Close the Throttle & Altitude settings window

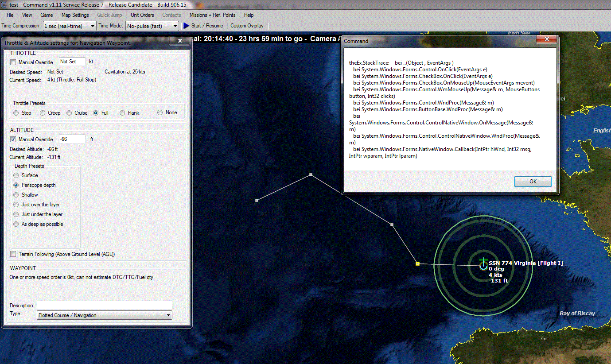[x=180, y=41]
